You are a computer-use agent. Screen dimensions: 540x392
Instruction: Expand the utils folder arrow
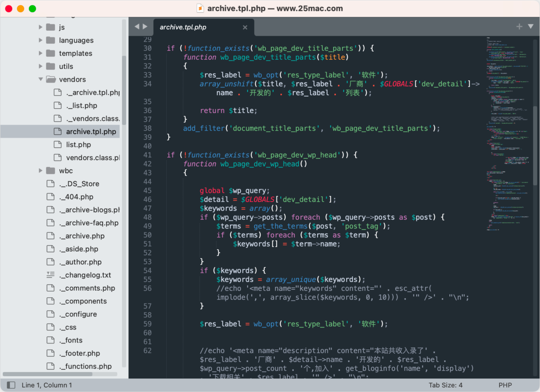pyautogui.click(x=40, y=66)
